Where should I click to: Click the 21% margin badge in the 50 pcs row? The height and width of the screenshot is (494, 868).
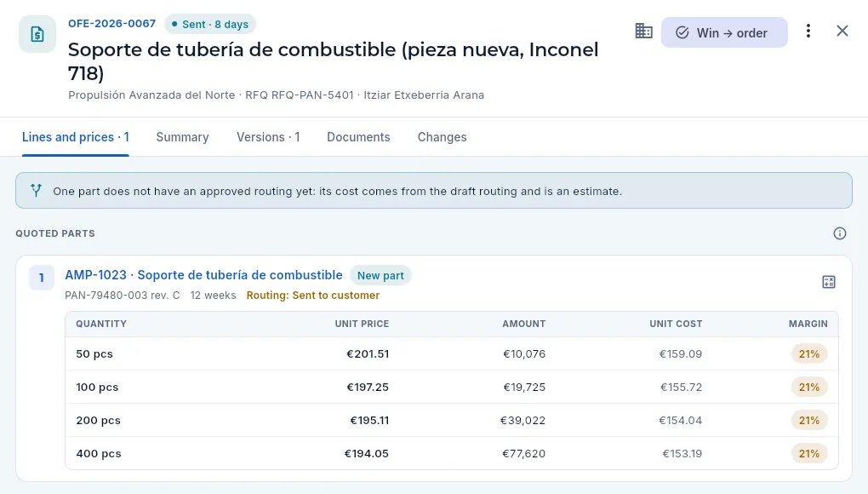[x=808, y=353]
